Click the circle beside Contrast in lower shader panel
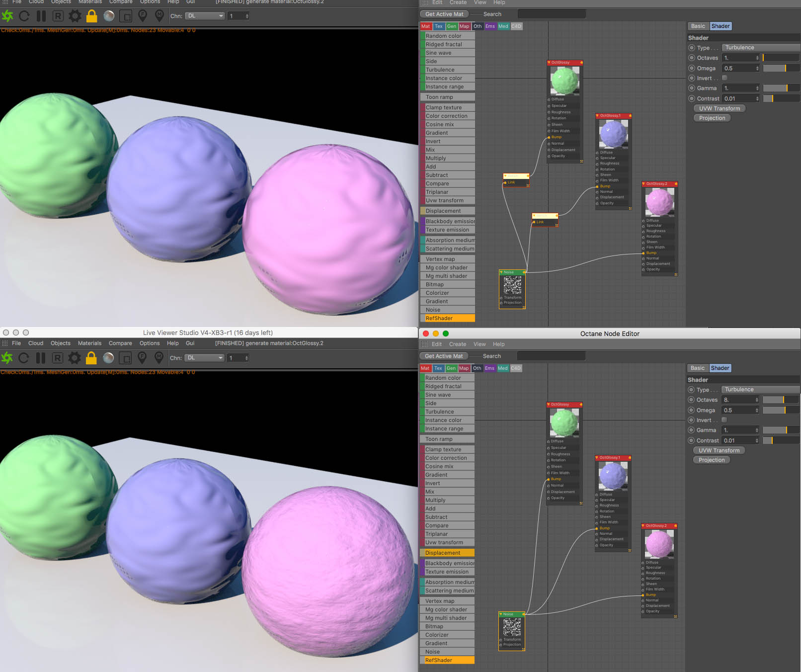The height and width of the screenshot is (672, 801). pyautogui.click(x=691, y=440)
